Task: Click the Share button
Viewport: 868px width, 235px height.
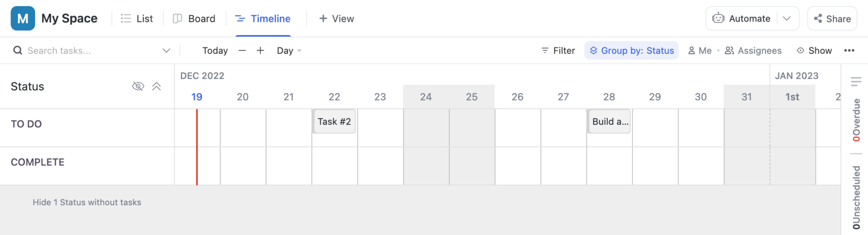Action: [832, 18]
